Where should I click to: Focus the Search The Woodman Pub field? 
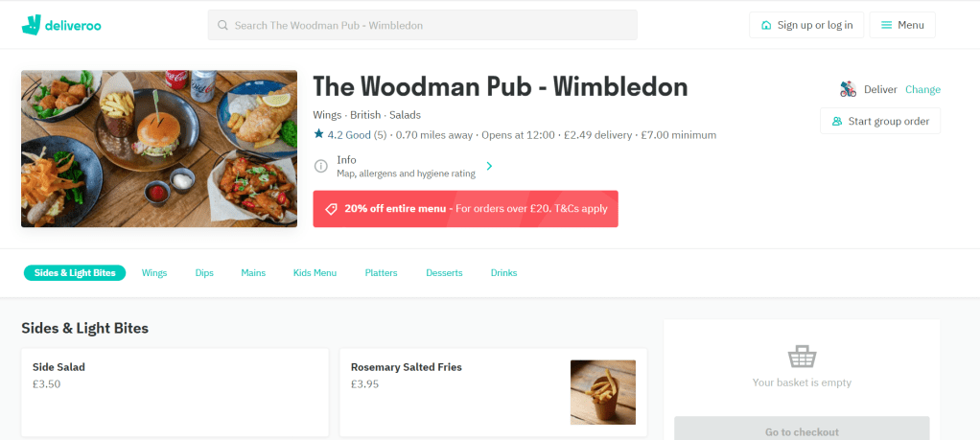[x=423, y=26]
